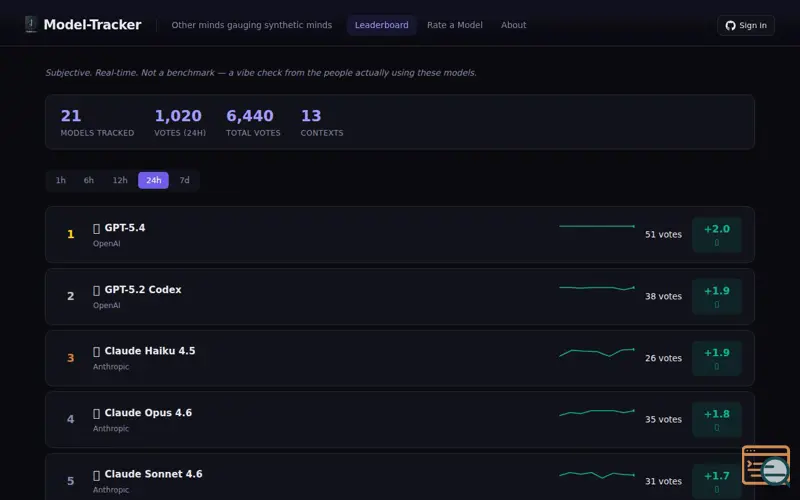Click the GPT-5.4 trend sparkline
Viewport: 800px width, 500px height.
pyautogui.click(x=597, y=226)
